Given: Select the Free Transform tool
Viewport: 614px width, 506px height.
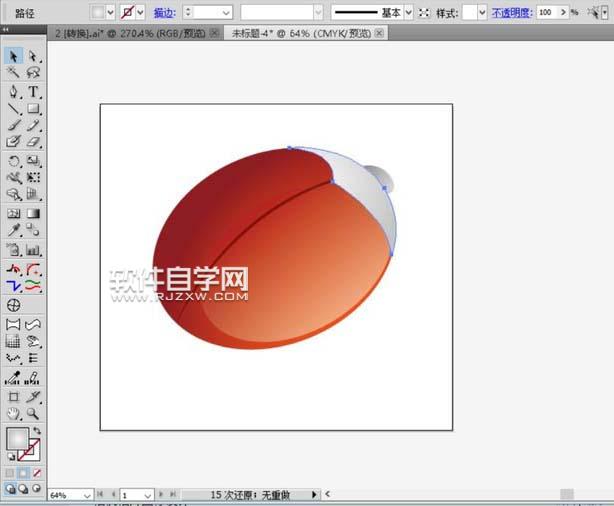Looking at the screenshot, I should tap(33, 177).
